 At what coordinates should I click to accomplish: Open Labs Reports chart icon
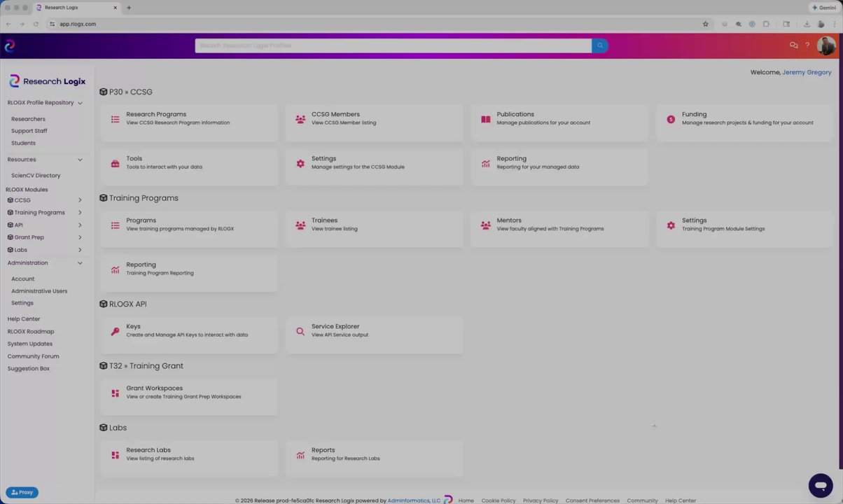300,455
